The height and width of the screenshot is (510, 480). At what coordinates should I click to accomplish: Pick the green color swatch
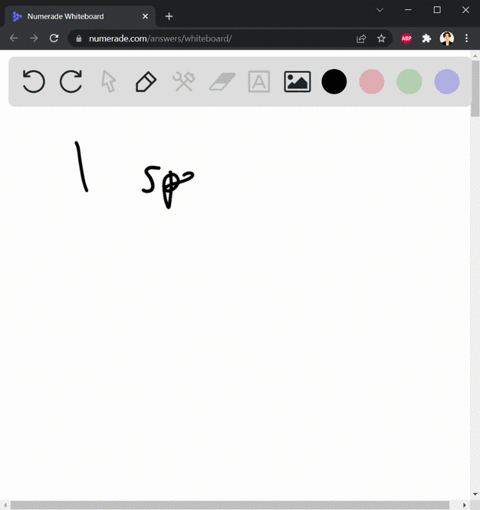point(409,81)
